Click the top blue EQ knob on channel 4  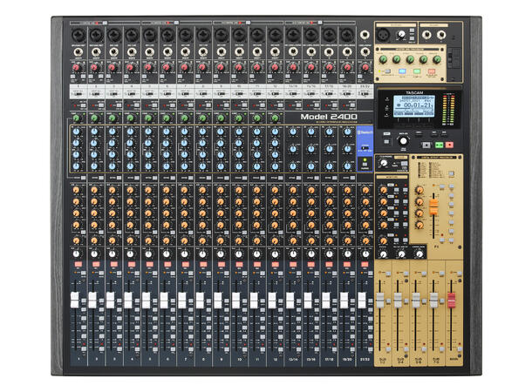coord(130,132)
